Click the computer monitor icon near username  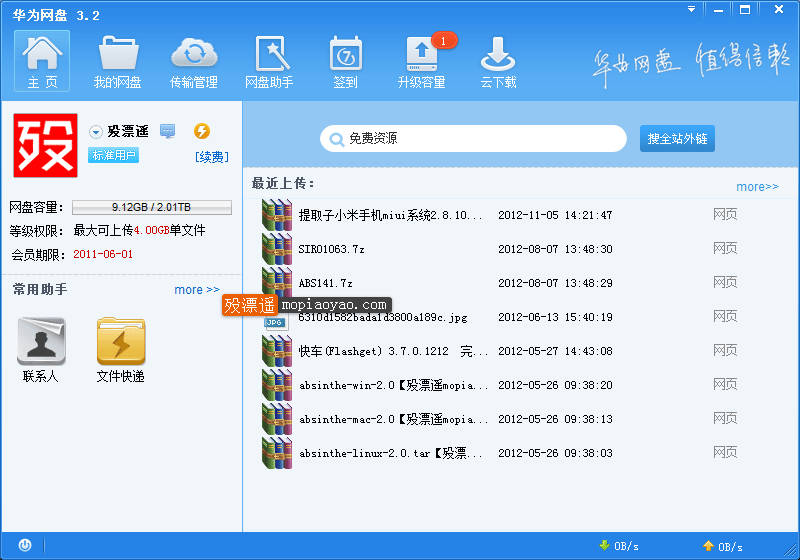coord(167,131)
